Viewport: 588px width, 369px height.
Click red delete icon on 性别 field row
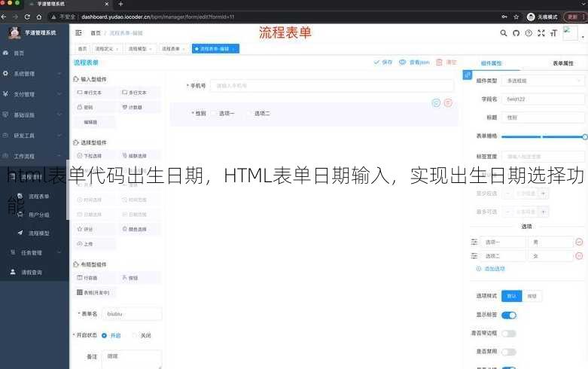point(448,102)
